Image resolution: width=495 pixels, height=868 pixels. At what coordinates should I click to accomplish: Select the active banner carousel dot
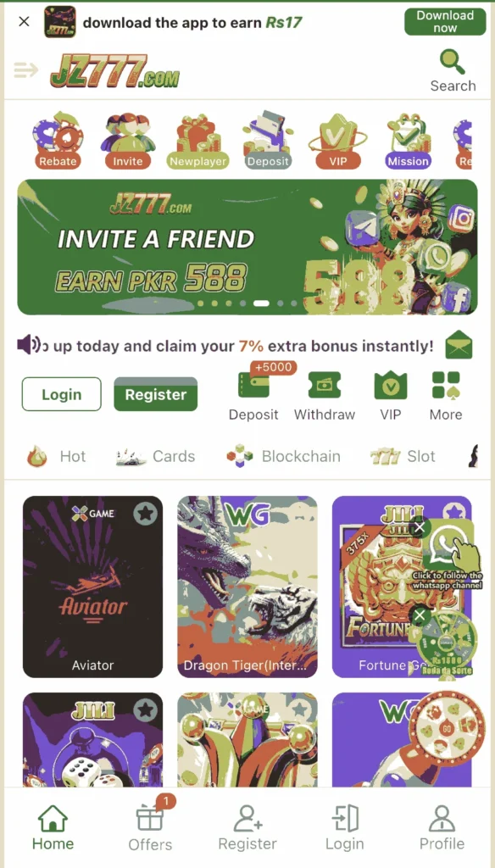click(x=261, y=303)
